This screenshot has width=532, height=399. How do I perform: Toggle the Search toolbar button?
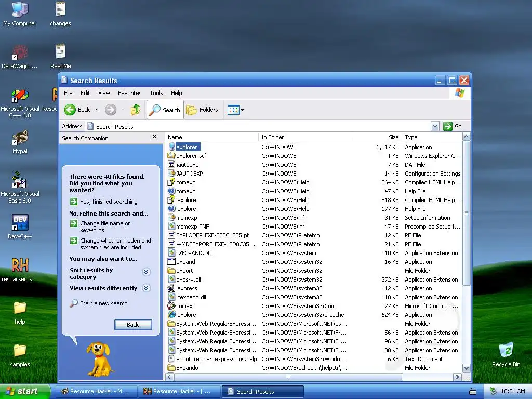(165, 110)
